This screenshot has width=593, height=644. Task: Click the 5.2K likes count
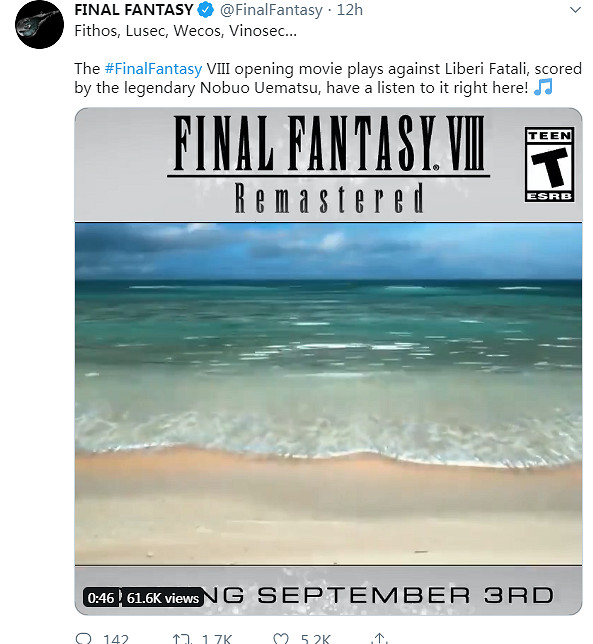click(x=315, y=639)
